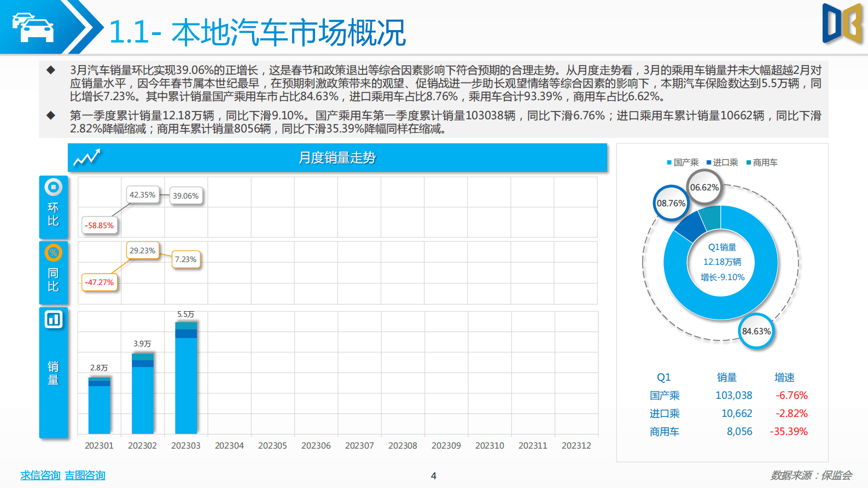868x488 pixels.
Task: Click the 06.62% donut label bubble
Action: (x=704, y=187)
